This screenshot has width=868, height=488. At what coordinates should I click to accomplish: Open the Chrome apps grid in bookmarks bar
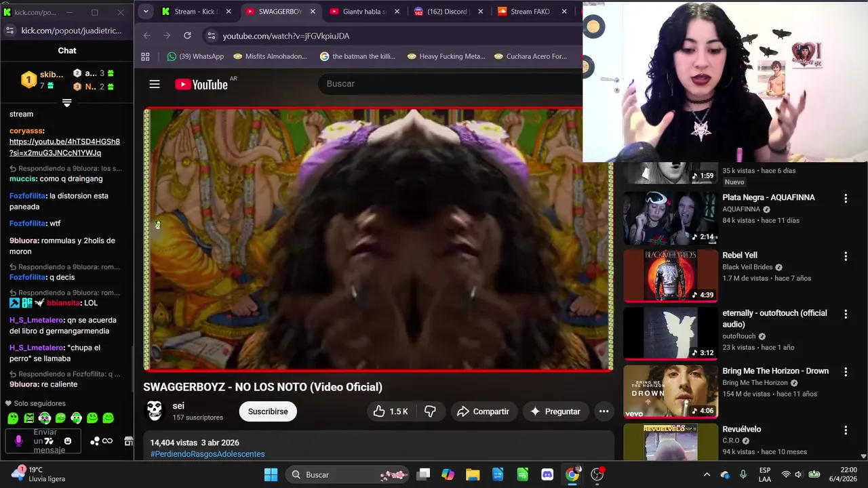tap(145, 56)
